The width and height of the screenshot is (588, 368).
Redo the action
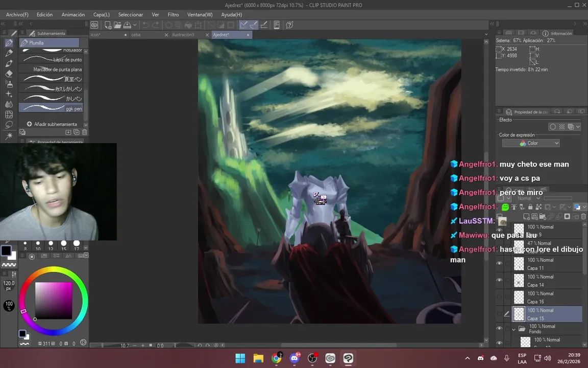pos(155,25)
